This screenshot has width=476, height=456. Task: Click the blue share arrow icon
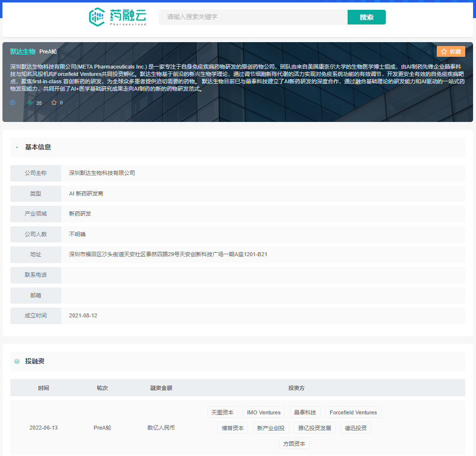pos(13,102)
